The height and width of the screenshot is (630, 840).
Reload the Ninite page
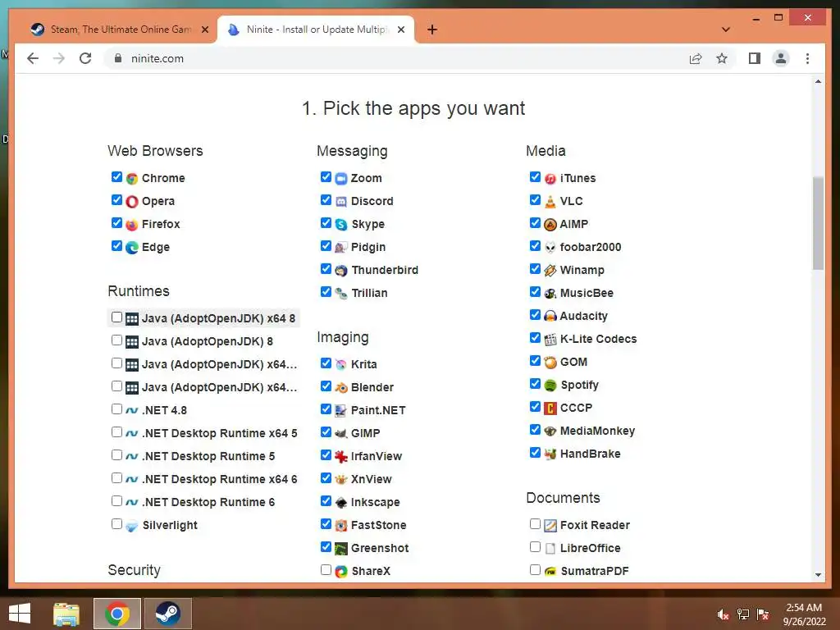[x=85, y=58]
